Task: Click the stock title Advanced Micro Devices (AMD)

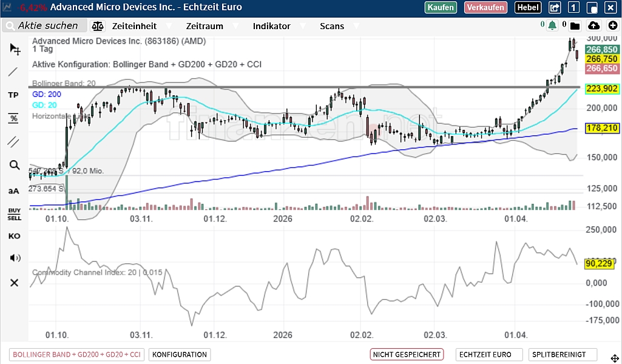Action: [x=119, y=41]
